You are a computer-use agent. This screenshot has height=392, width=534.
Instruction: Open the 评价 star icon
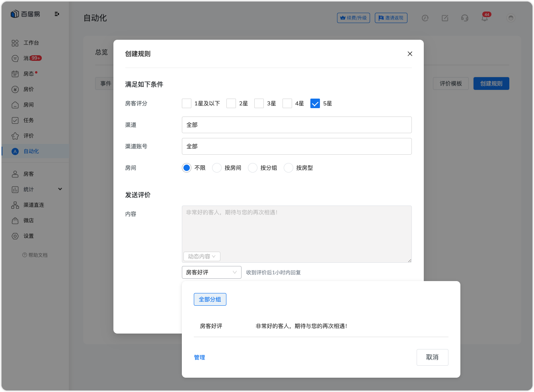15,136
